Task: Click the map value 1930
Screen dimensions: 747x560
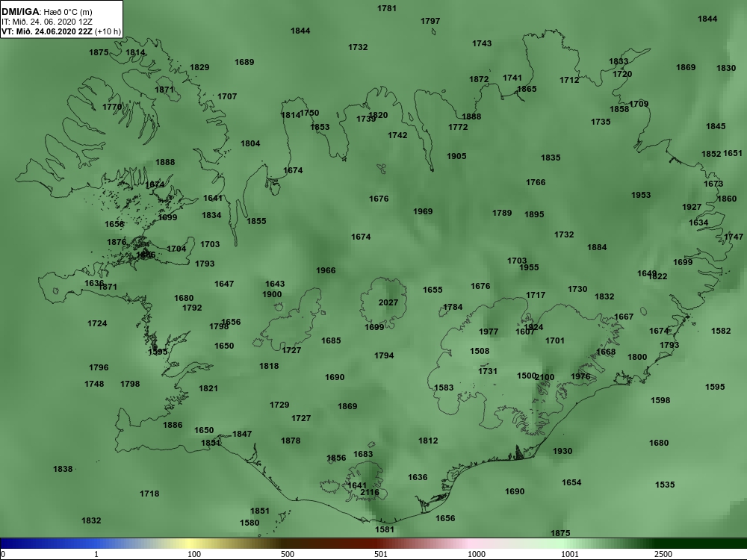Action: pos(562,451)
